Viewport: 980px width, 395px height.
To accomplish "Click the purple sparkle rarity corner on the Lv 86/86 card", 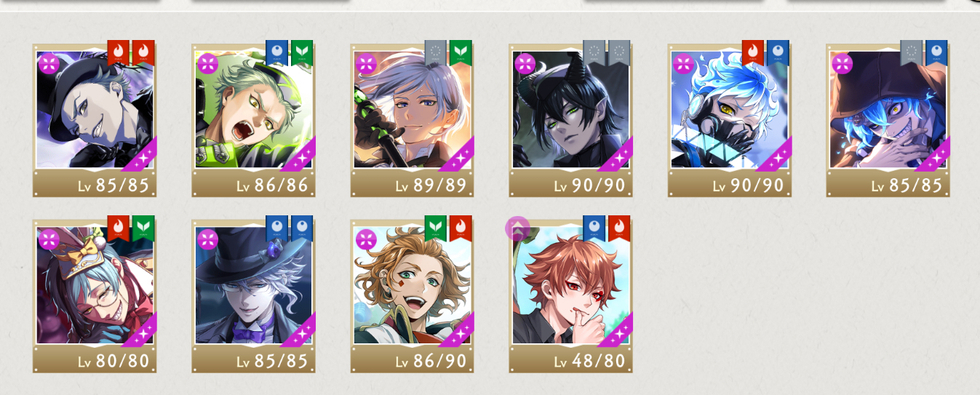I will point(298,153).
